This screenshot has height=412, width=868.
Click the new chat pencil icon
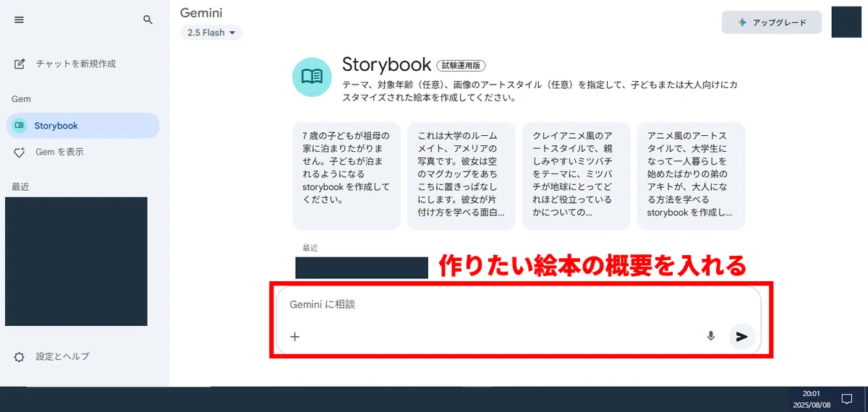20,64
